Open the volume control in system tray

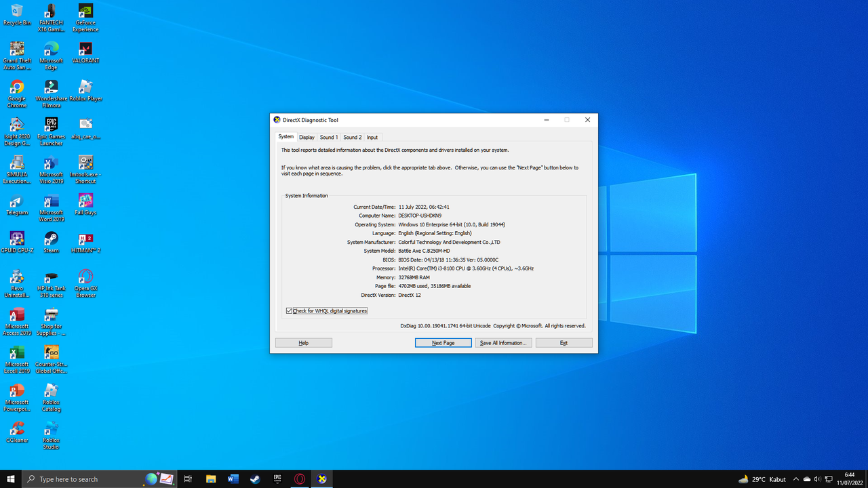[x=817, y=479]
